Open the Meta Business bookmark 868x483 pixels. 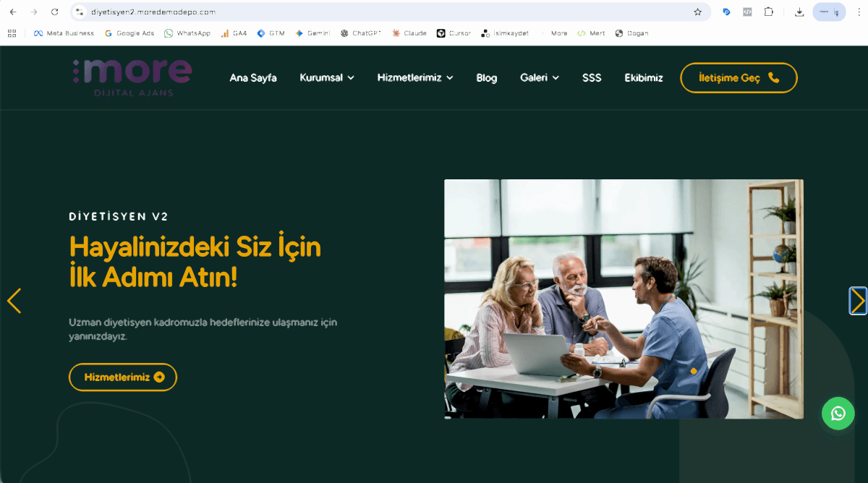click(65, 33)
